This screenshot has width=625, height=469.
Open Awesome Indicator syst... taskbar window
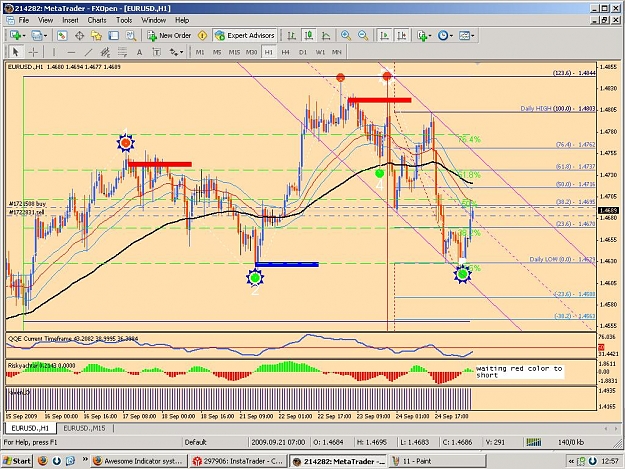[138, 461]
